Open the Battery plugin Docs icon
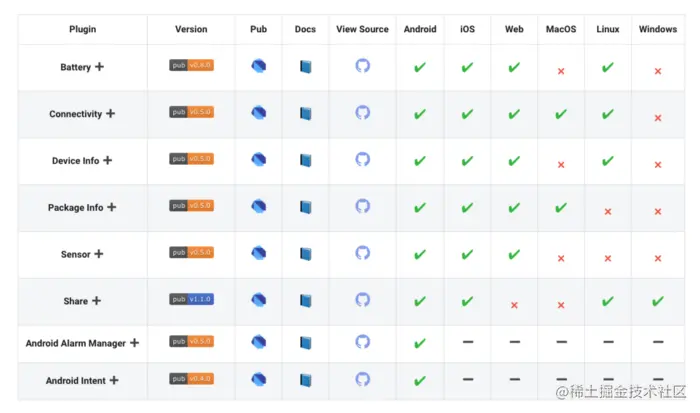Screen dimensions: 700x413 point(306,67)
